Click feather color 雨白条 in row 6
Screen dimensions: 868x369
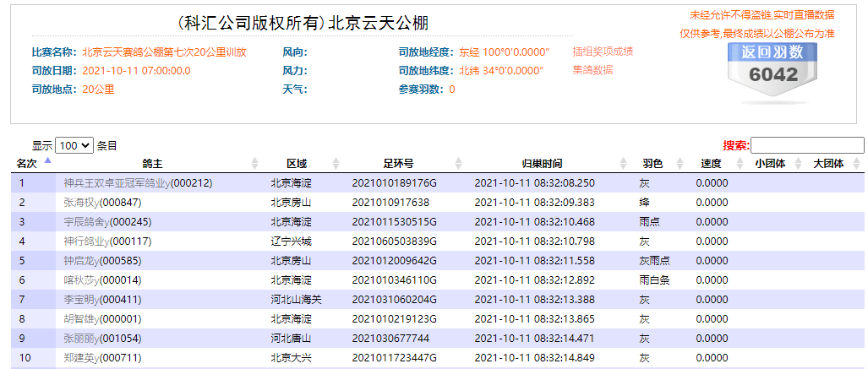654,280
